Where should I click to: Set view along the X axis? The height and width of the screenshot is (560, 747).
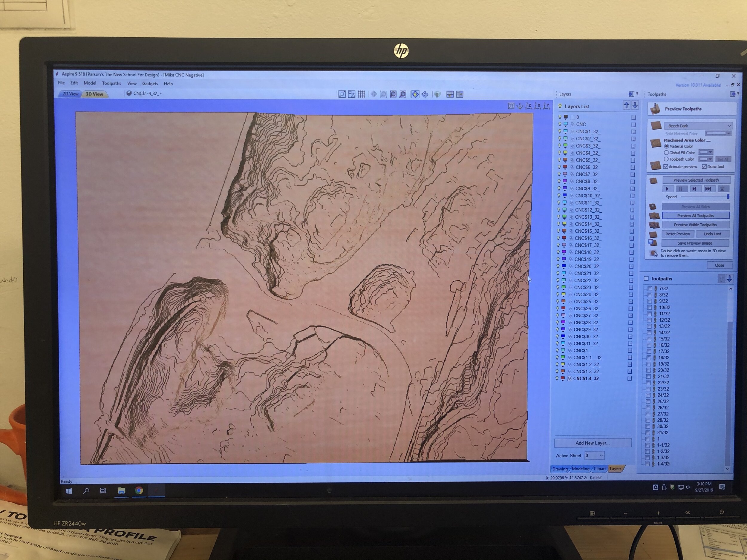tap(538, 106)
